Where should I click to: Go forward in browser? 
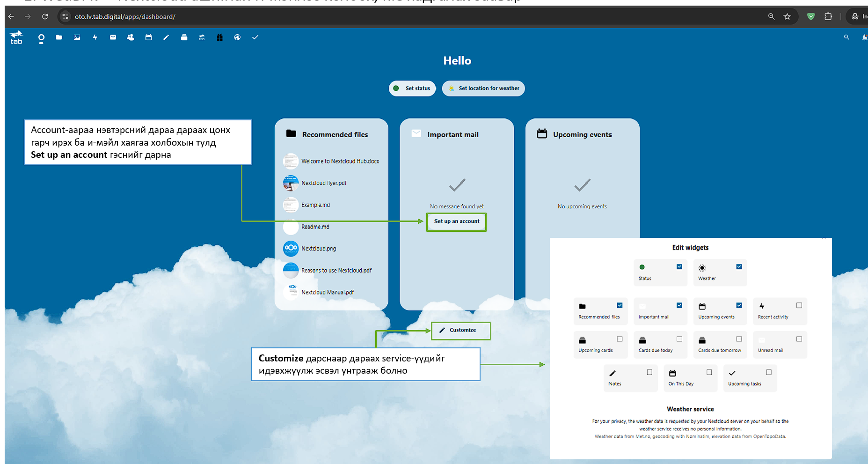click(x=28, y=16)
